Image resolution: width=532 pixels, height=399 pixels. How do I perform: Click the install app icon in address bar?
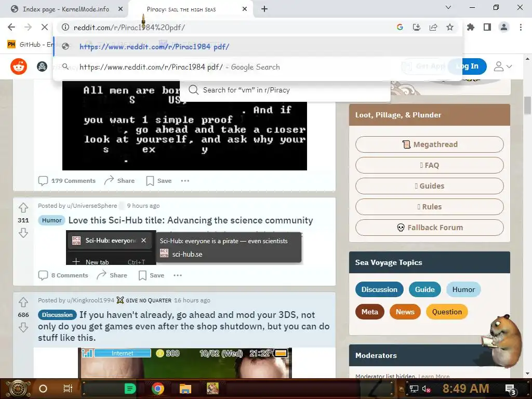coord(417,27)
